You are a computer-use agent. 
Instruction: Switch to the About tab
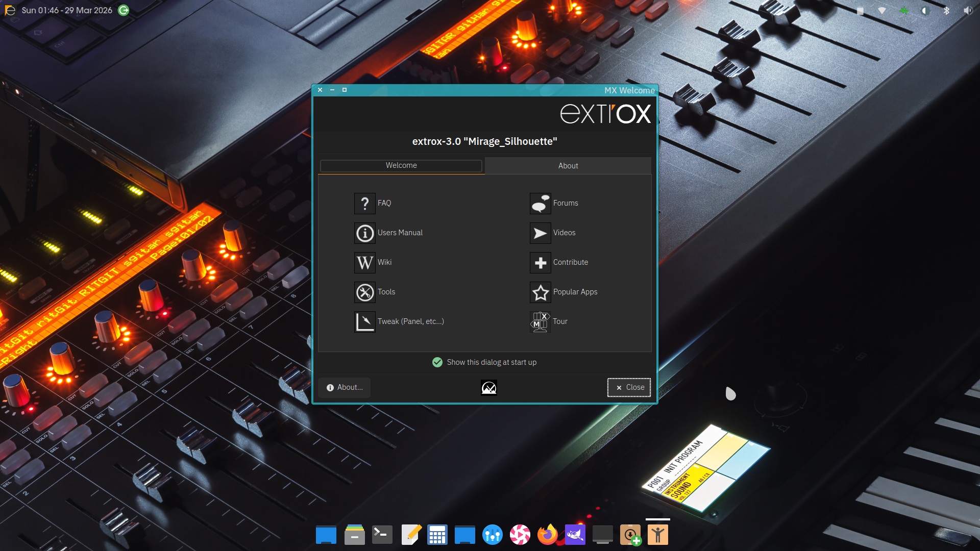pos(568,166)
